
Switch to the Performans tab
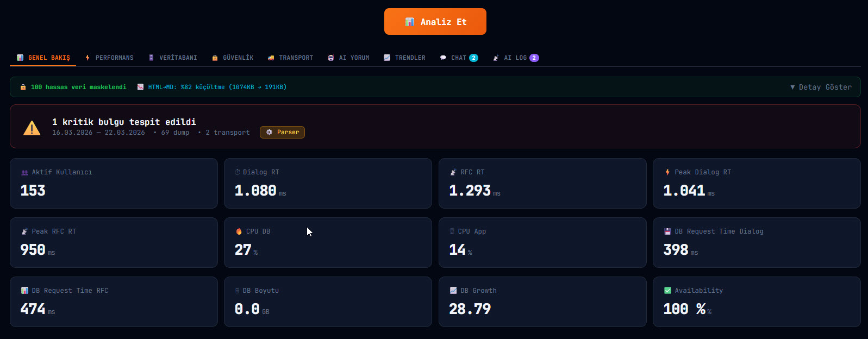[109, 58]
